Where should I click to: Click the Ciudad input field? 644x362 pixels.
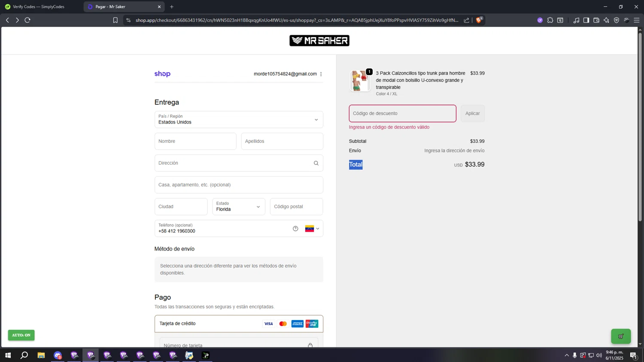coord(181,207)
